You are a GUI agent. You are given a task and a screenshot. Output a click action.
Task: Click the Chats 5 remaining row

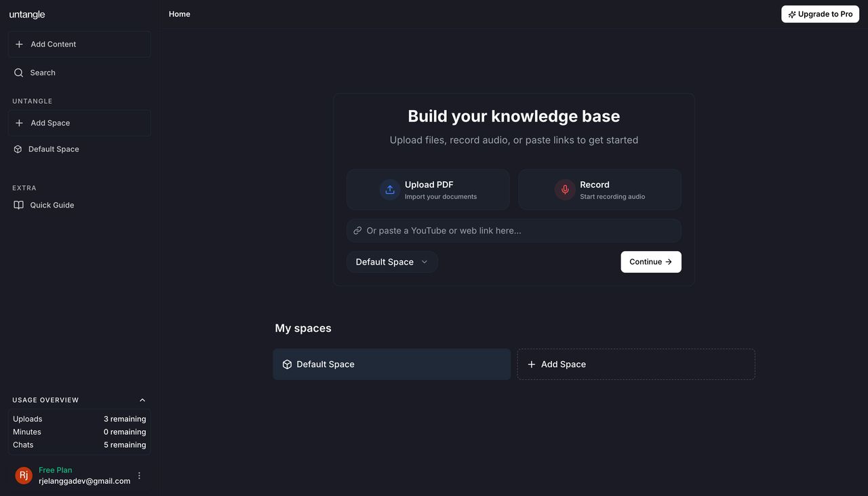point(79,445)
